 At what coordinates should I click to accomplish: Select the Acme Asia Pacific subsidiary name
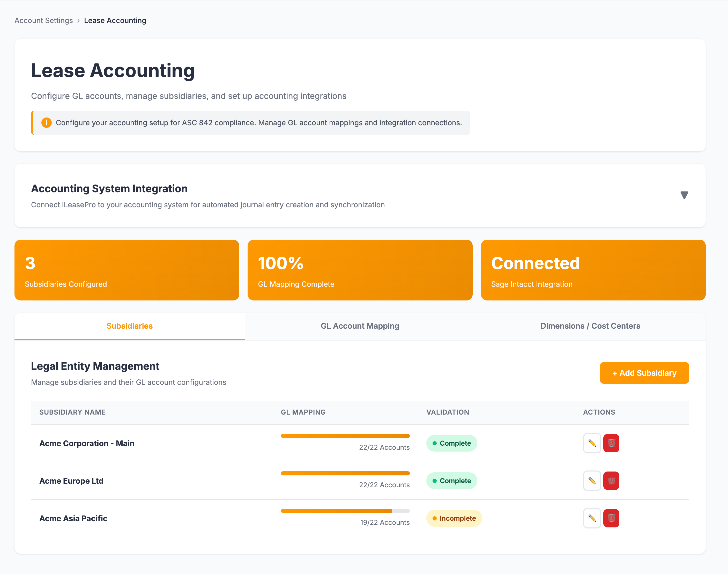pyautogui.click(x=73, y=518)
